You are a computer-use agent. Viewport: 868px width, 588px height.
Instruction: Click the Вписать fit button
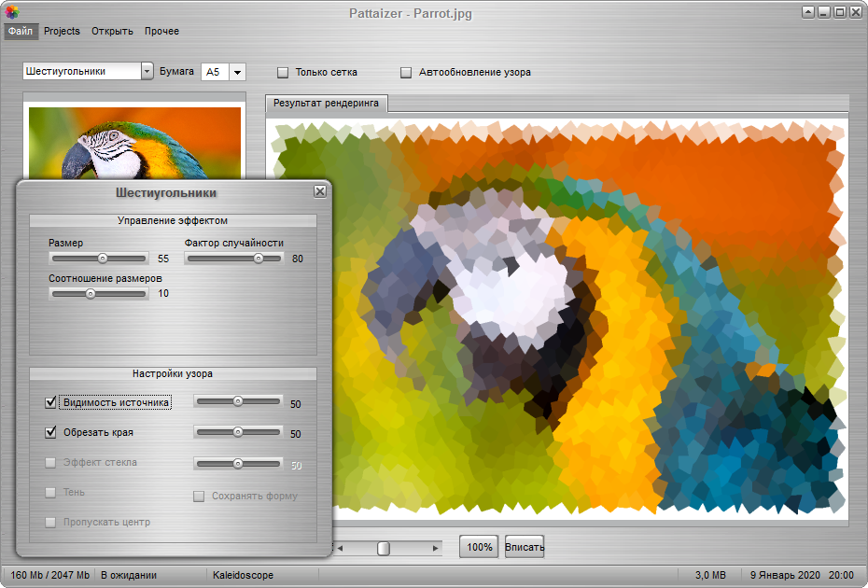(525, 547)
